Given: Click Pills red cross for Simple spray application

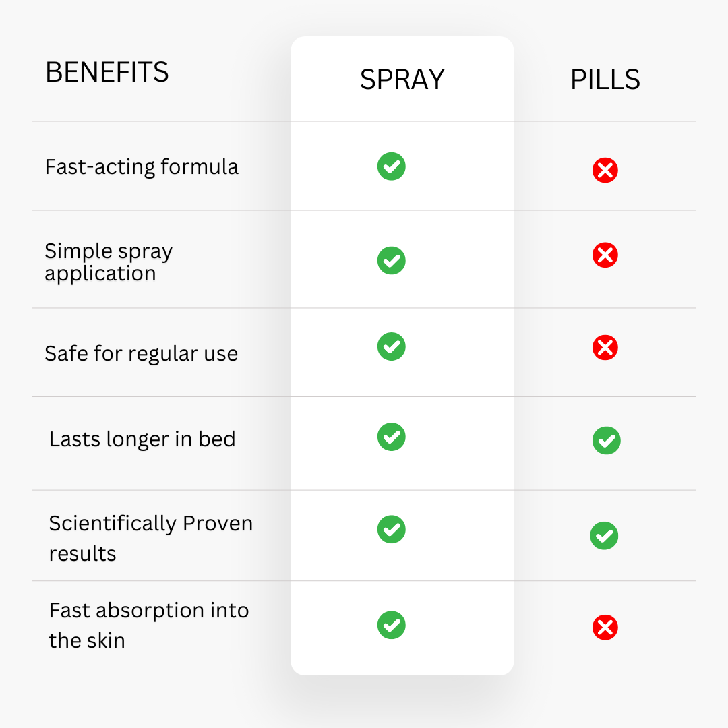Looking at the screenshot, I should [605, 255].
